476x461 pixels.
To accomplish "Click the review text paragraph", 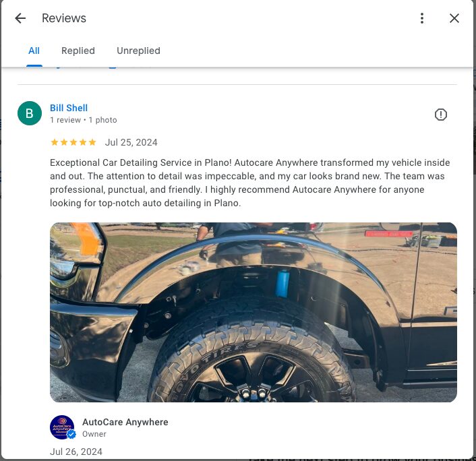I will pyautogui.click(x=250, y=183).
